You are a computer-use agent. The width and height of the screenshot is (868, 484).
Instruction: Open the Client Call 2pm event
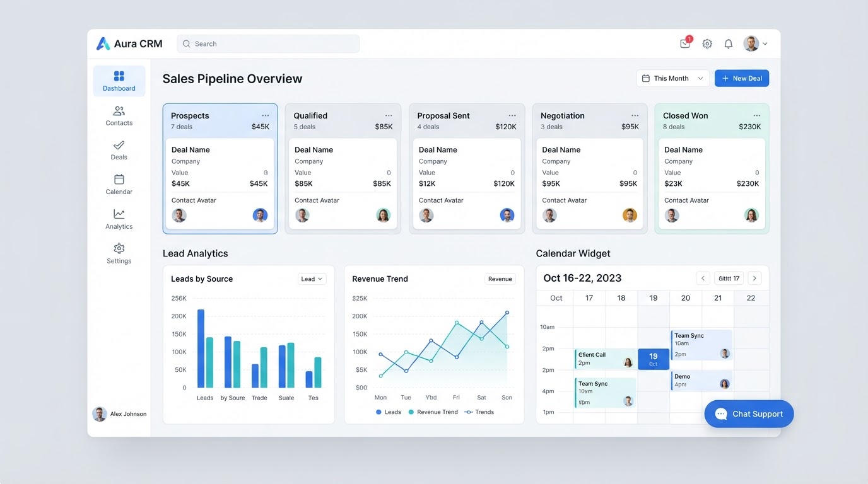(605, 359)
